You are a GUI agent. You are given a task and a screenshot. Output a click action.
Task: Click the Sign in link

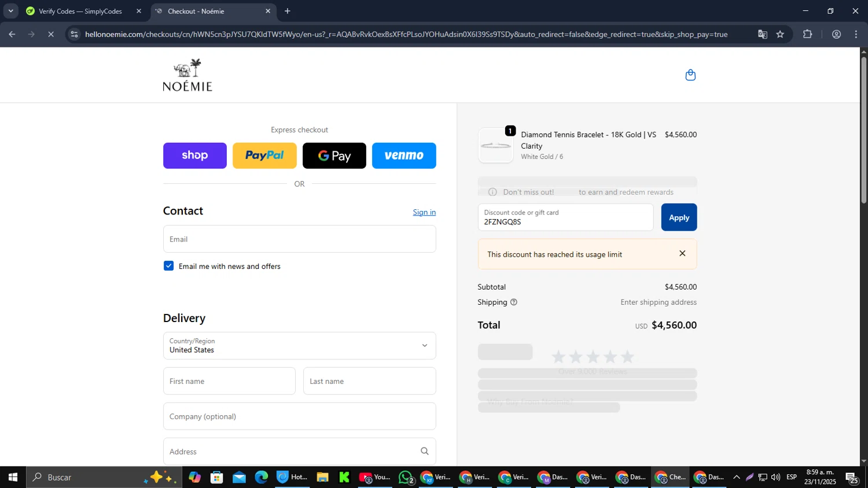(x=424, y=212)
